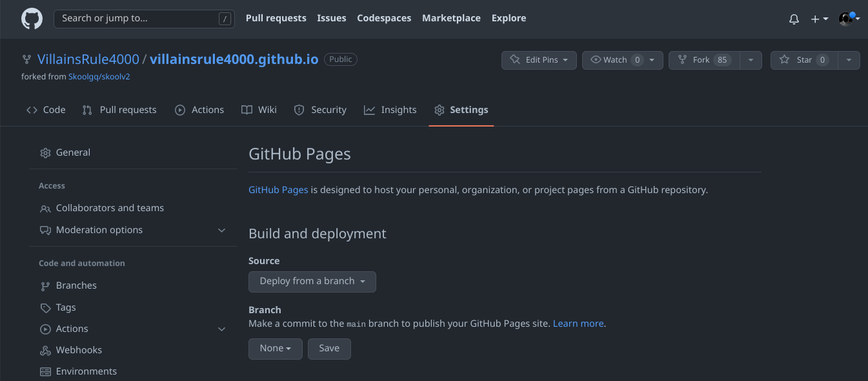Open the Star lists dropdown arrow

849,60
